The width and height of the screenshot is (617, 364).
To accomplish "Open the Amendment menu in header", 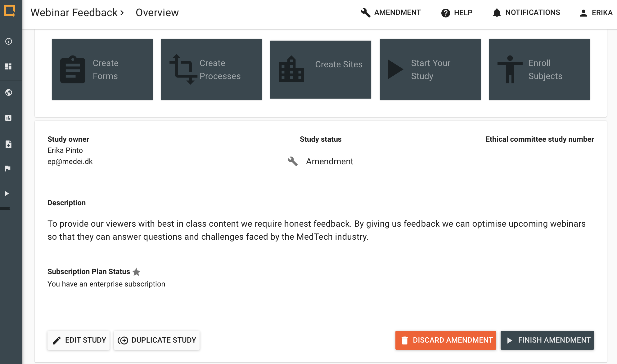I will tap(391, 13).
